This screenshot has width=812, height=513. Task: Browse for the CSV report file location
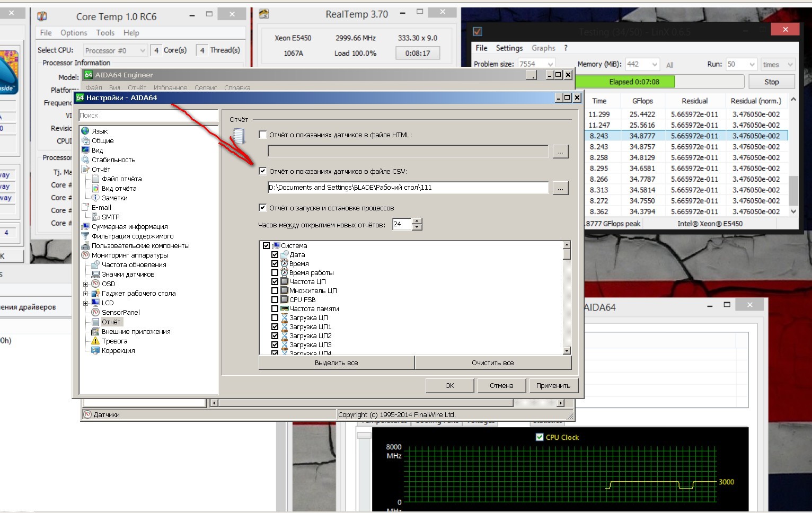coord(560,188)
